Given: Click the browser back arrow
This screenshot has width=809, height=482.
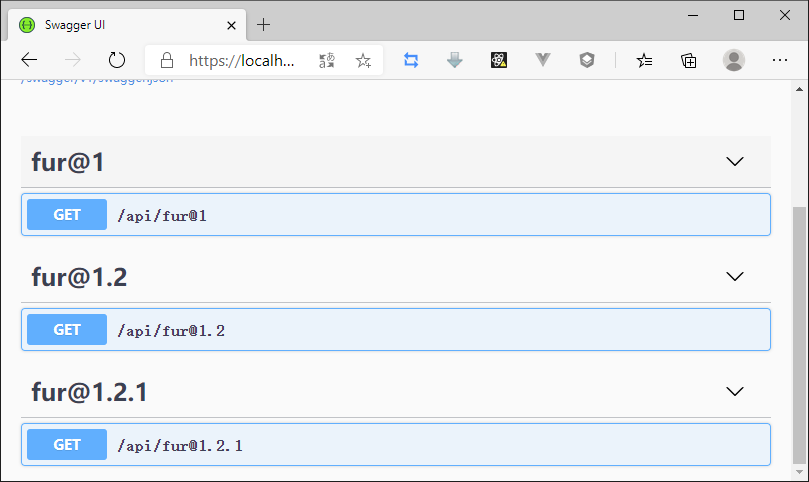Looking at the screenshot, I should 29,60.
